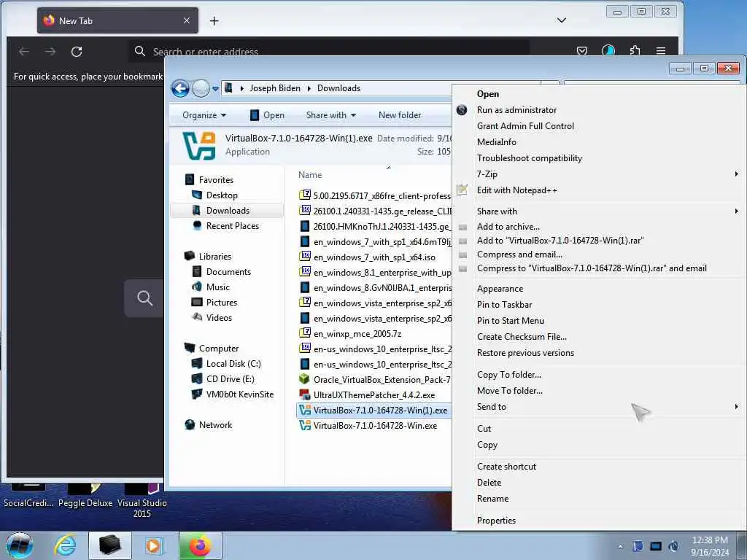Image resolution: width=747 pixels, height=560 pixels.
Task: Open Internet Explorer from the taskbar
Action: point(65,546)
